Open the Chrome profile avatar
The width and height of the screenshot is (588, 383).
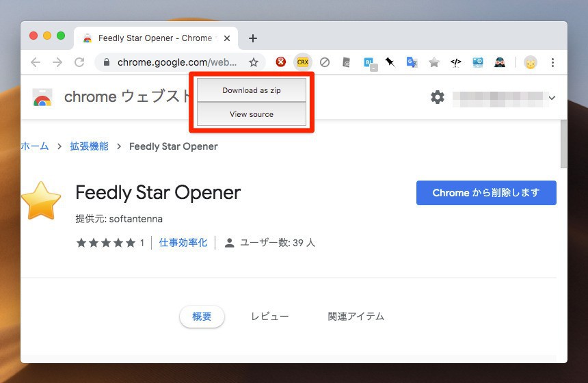click(x=531, y=63)
